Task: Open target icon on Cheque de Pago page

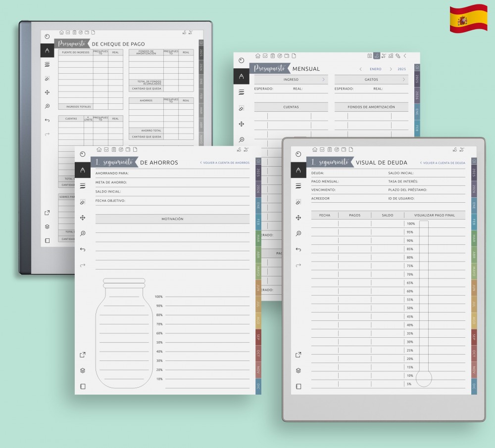Action: click(x=81, y=32)
